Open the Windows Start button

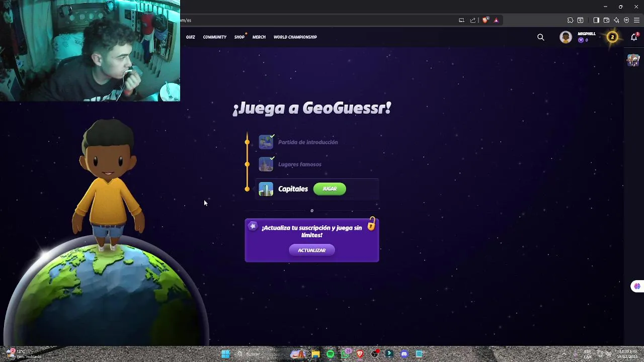225,354
